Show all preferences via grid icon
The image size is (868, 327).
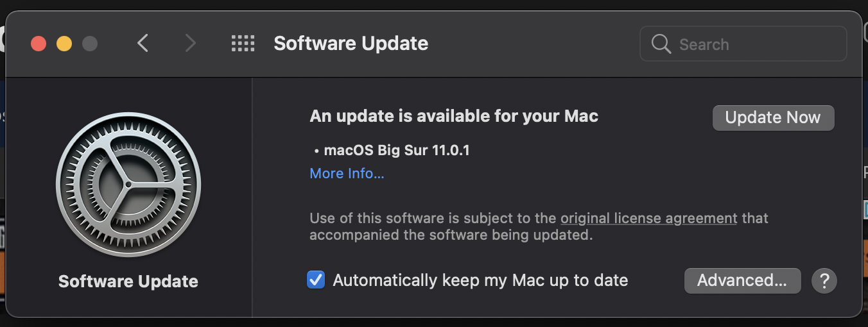tap(243, 44)
